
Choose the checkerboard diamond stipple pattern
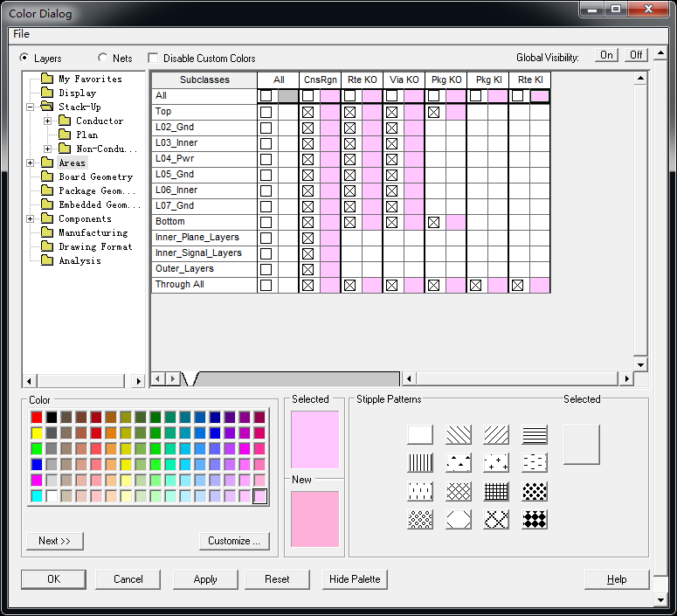[x=535, y=519]
